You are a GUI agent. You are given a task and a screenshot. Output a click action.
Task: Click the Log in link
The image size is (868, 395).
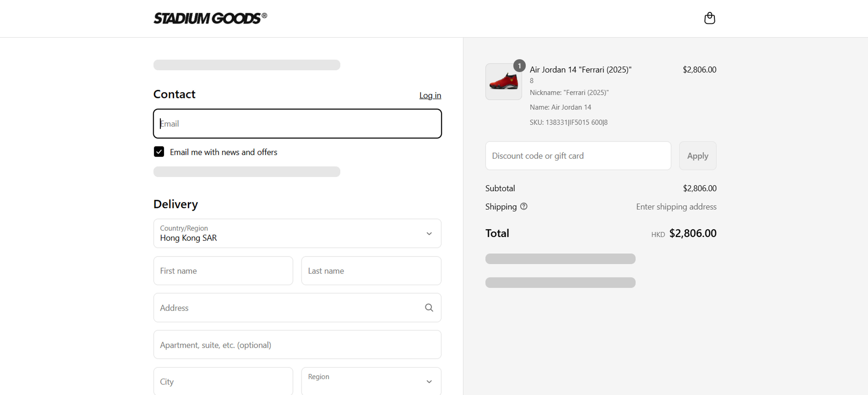430,95
